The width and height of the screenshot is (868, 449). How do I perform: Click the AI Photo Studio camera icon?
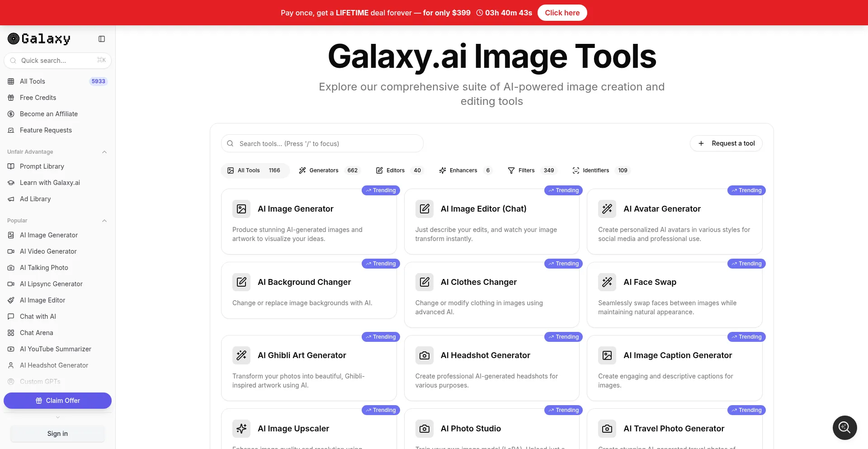(425, 429)
